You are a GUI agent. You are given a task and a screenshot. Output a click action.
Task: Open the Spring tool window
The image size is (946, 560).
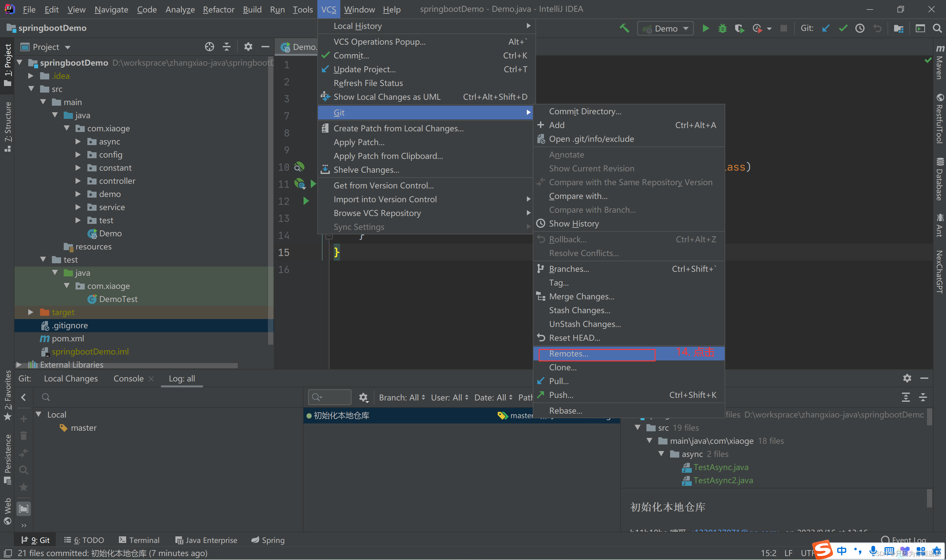tap(268, 540)
